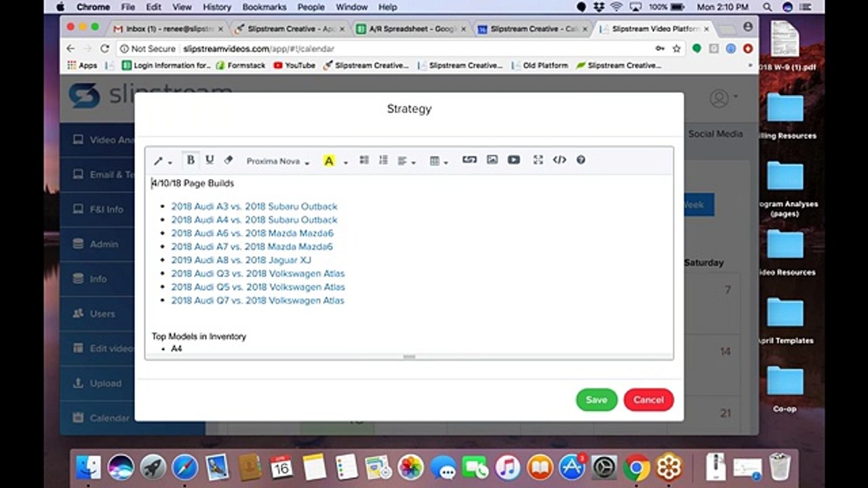The width and height of the screenshot is (868, 488).
Task: Insert a video via video icon
Action: 514,160
